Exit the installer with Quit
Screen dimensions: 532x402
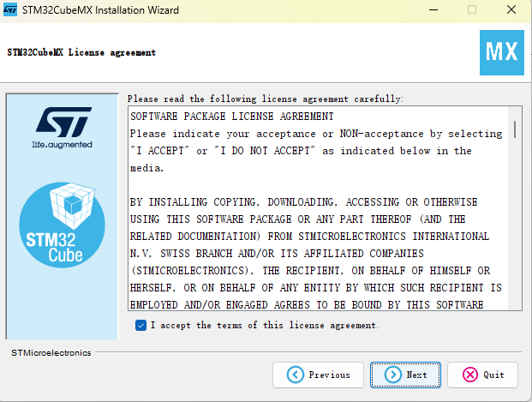(x=482, y=375)
